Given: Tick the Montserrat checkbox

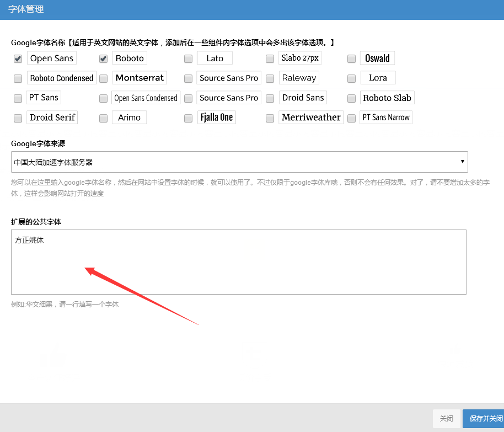Looking at the screenshot, I should pos(103,78).
